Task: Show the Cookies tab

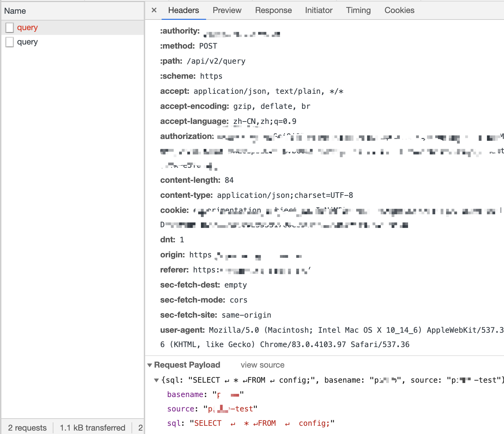Action: [x=399, y=10]
